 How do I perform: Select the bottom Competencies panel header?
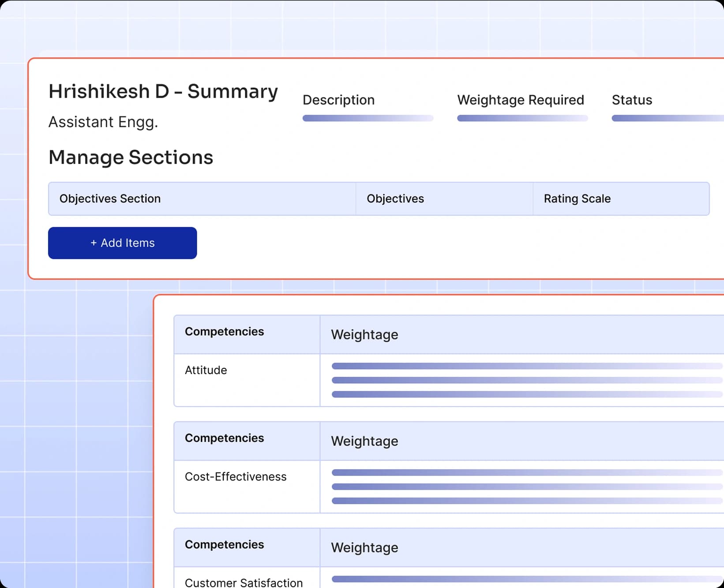pos(224,544)
